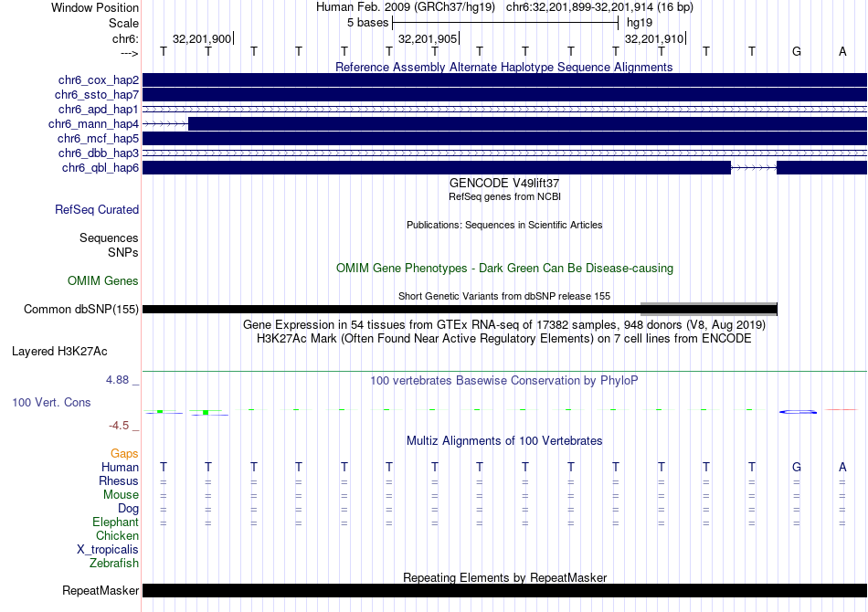Select the Dog species label

click(x=129, y=509)
